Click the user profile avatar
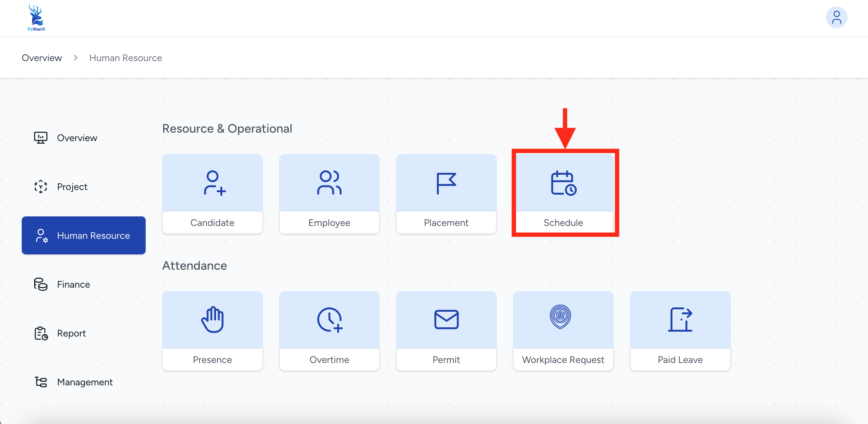The height and width of the screenshot is (424, 868). point(836,18)
